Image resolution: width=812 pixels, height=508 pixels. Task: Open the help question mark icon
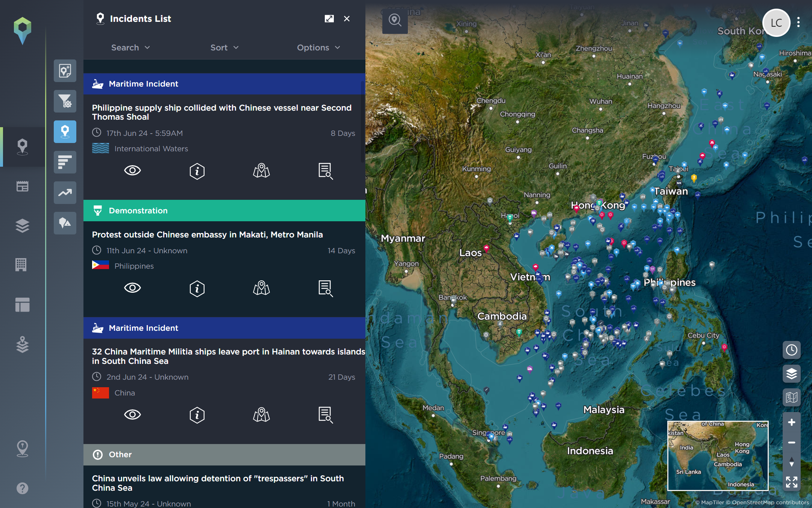pyautogui.click(x=23, y=488)
